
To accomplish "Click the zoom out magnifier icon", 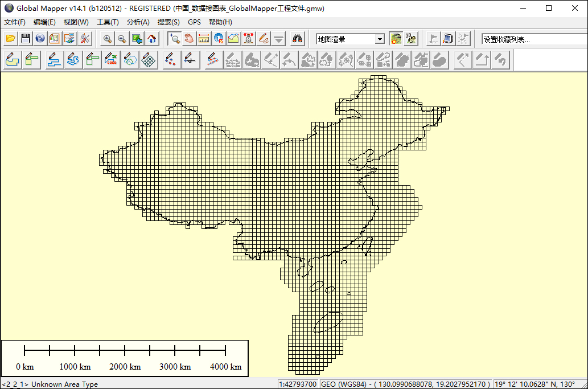I will (x=122, y=39).
